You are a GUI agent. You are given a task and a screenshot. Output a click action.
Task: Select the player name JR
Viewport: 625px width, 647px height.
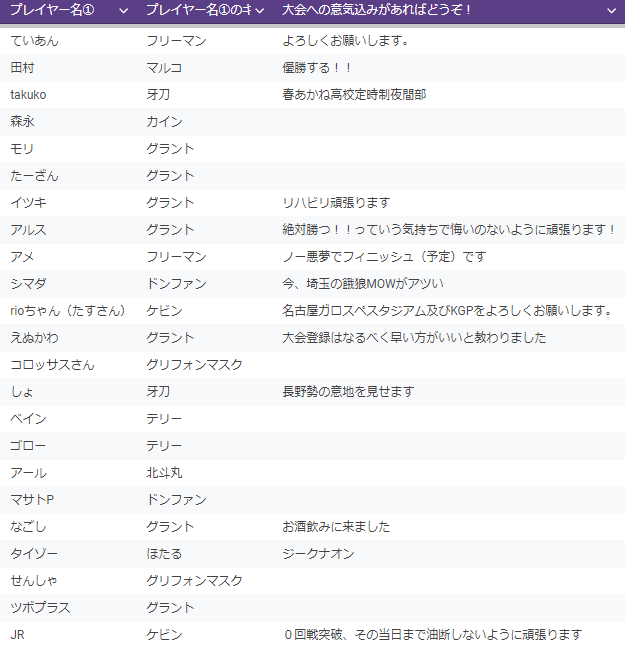[x=17, y=635]
